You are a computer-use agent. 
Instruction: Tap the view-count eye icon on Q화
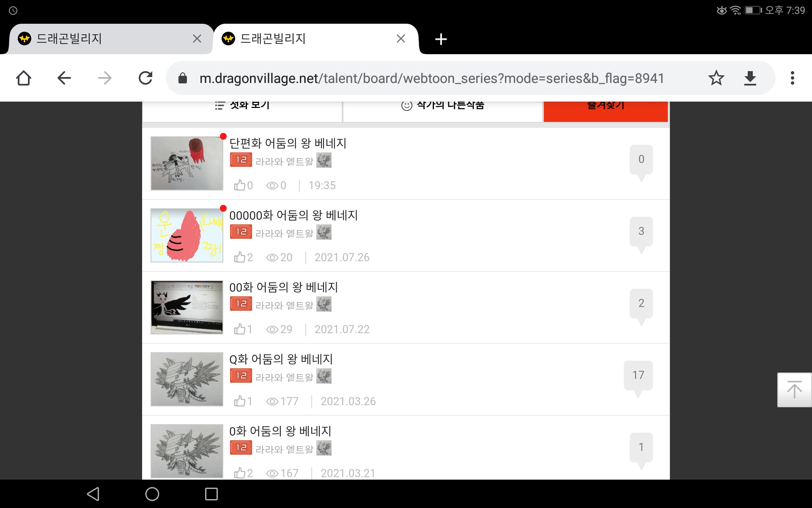point(272,401)
